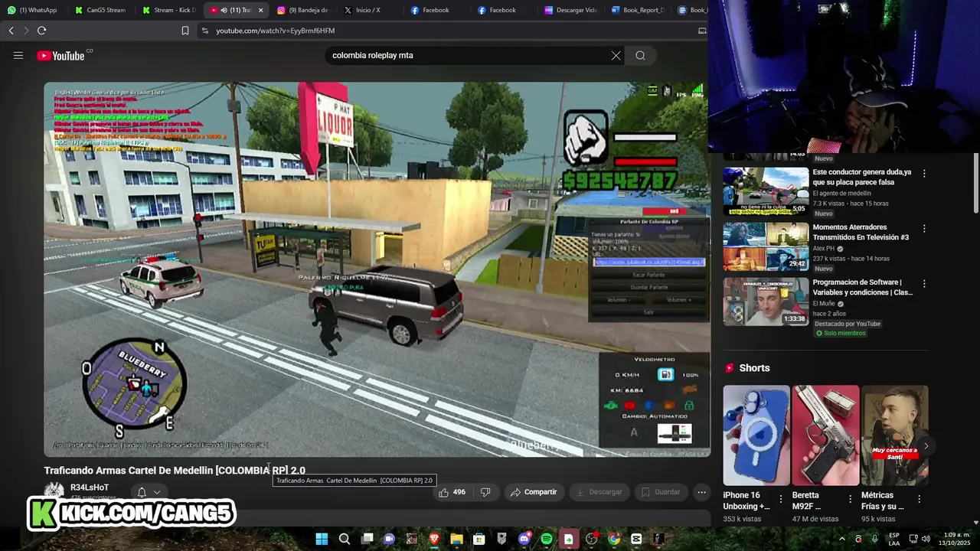Click the video player to pause playback
This screenshot has height=551, width=980.
(x=377, y=269)
